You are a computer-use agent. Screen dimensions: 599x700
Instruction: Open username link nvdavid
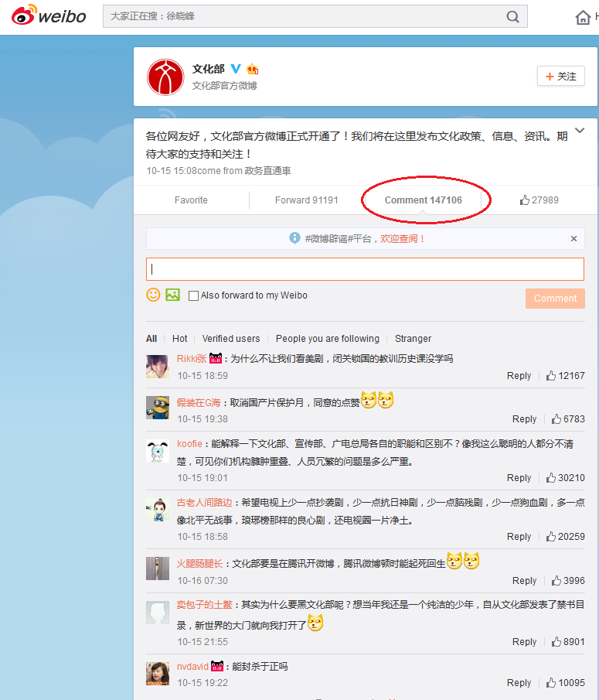coord(192,667)
